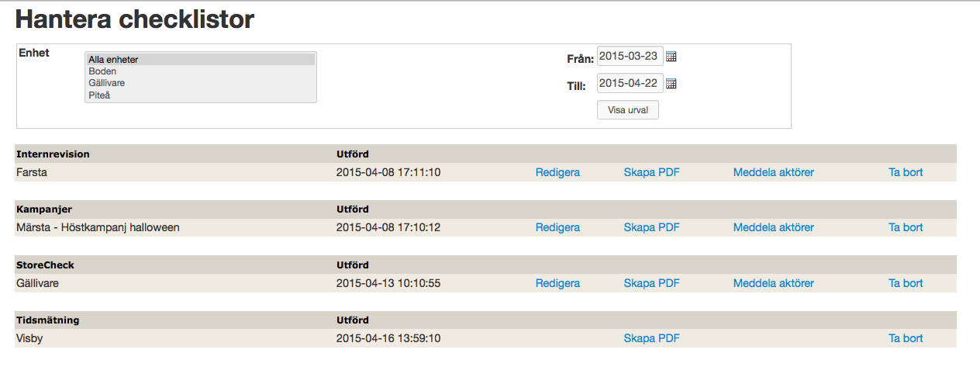Select Alla enheter in unit list
The height and width of the screenshot is (384, 980).
click(200, 59)
